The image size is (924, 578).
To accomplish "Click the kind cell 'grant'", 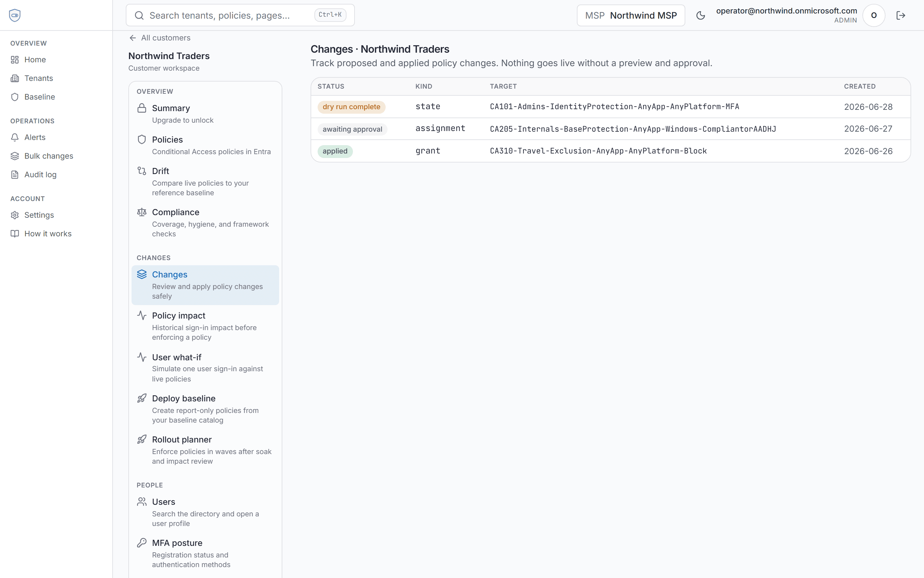I will point(428,151).
